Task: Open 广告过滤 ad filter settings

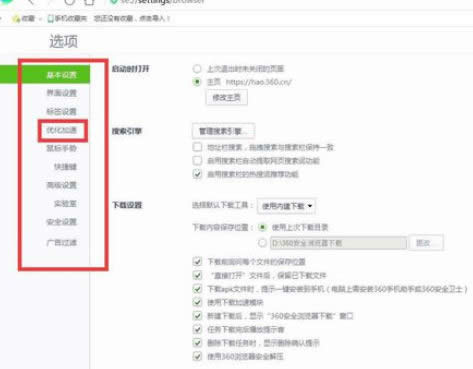Action: coord(61,242)
